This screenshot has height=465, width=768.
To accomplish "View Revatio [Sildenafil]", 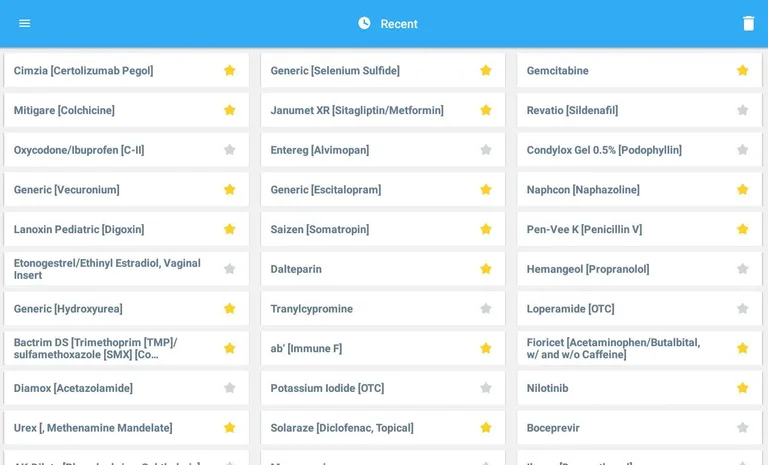I will click(x=640, y=110).
